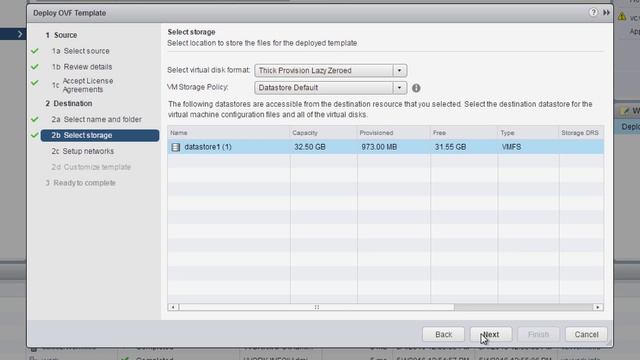
Task: Click the table scroll left arrow
Action: [173, 307]
